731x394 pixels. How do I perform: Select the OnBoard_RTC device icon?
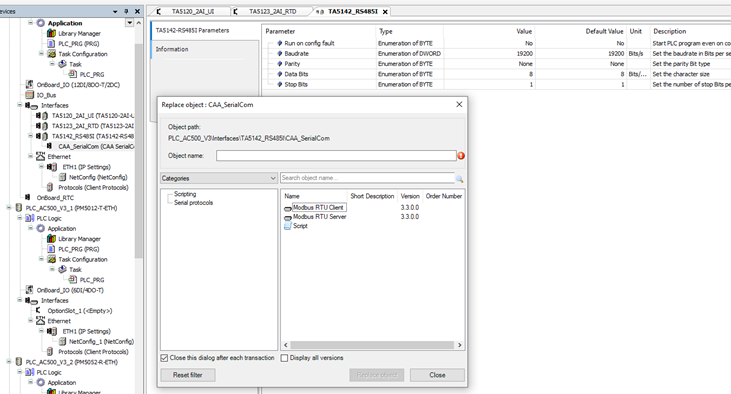[x=28, y=198]
